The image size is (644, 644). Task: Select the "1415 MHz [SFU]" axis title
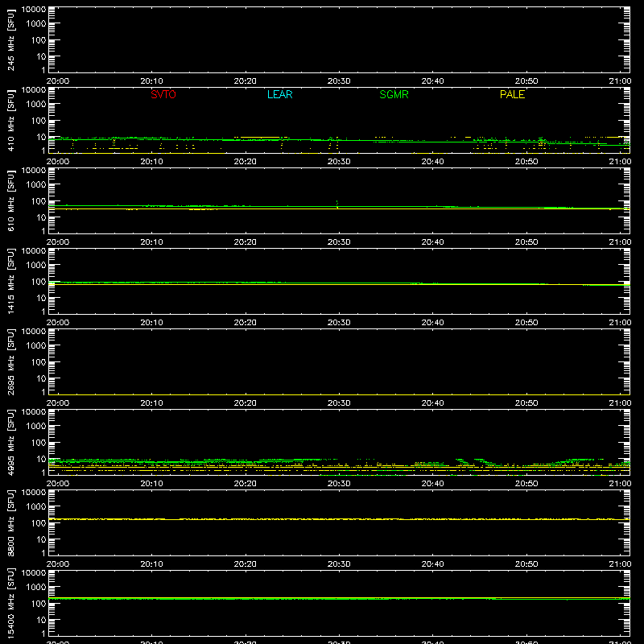point(10,281)
